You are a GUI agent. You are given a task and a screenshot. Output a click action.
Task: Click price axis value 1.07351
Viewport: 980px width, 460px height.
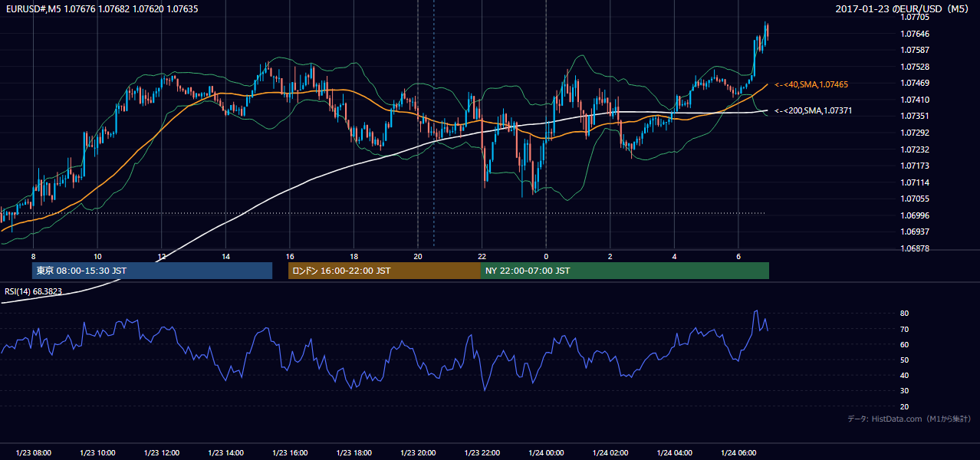click(915, 117)
